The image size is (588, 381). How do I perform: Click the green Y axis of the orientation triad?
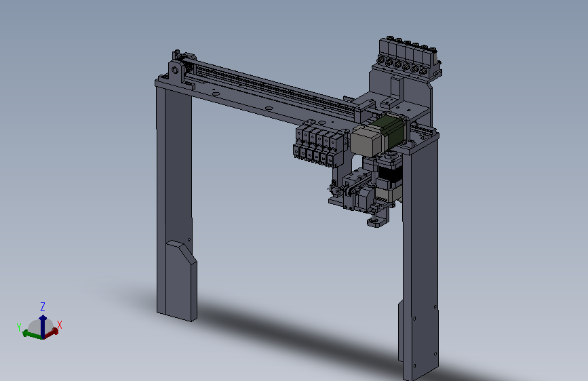tap(31, 334)
